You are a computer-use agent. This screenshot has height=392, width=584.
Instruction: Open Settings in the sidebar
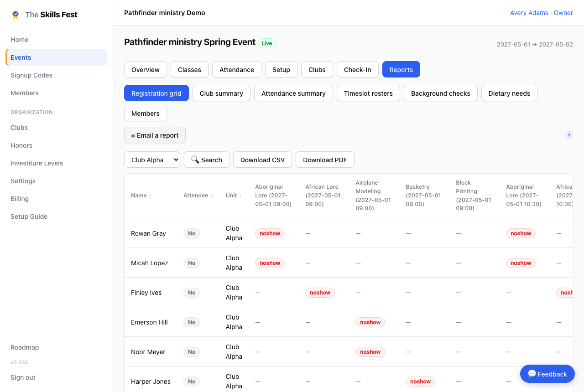click(56, 181)
